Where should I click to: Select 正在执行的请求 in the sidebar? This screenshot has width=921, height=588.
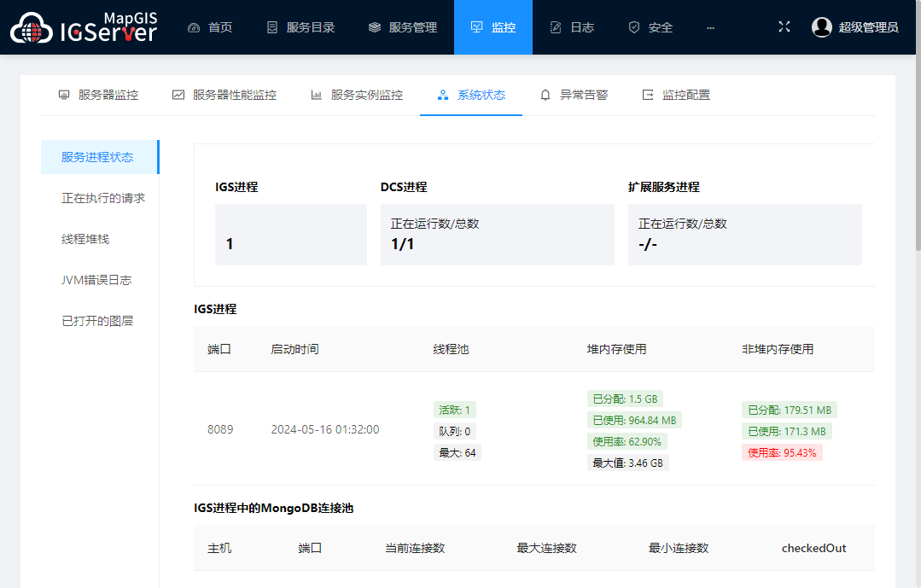point(103,198)
